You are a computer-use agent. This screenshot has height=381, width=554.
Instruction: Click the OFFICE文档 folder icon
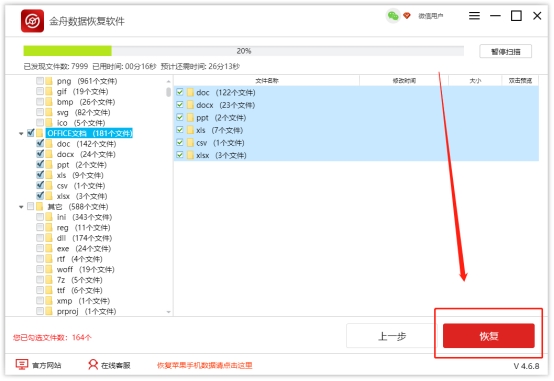click(x=40, y=133)
